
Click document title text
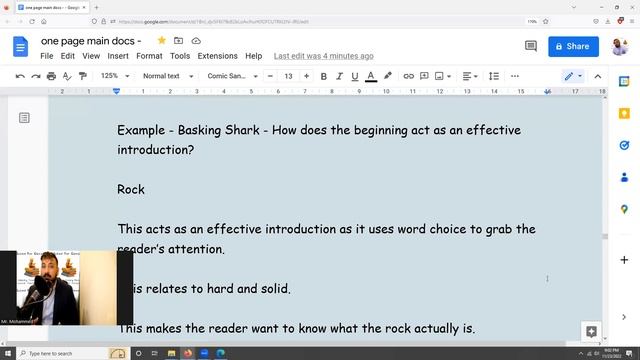(x=91, y=41)
